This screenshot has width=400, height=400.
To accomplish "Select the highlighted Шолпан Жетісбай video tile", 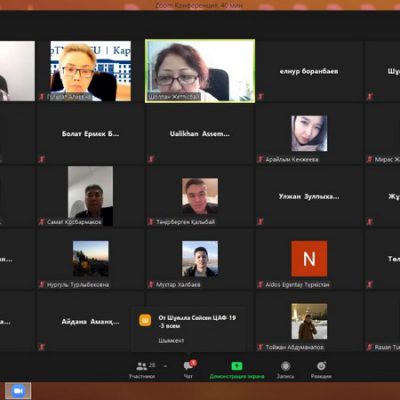I will (200, 71).
